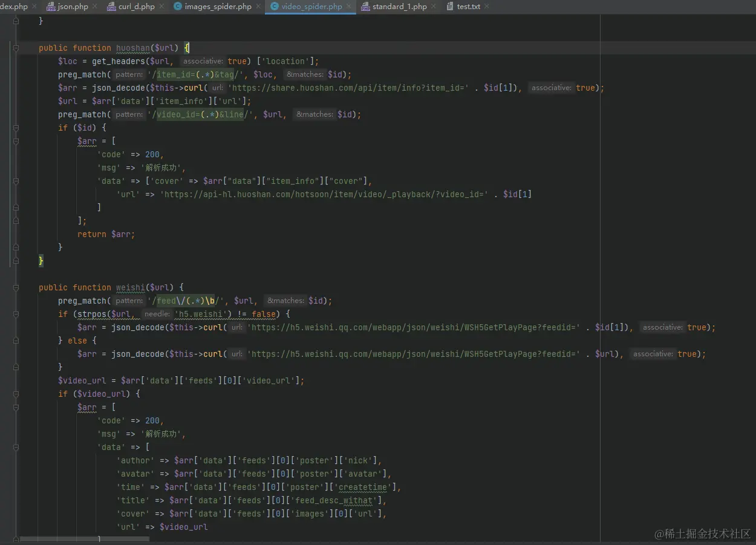Open the standard_1.php tab
The height and width of the screenshot is (545, 756).
tap(399, 7)
